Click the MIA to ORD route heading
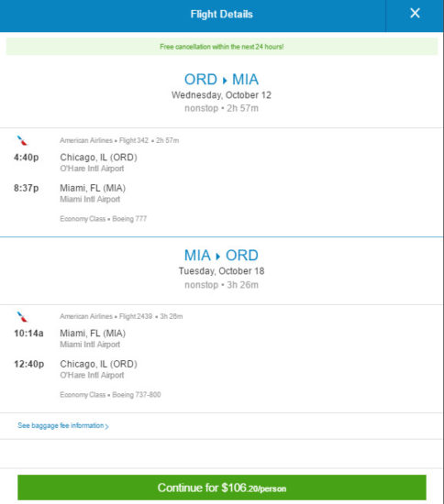Image resolution: width=444 pixels, height=504 pixels. tap(221, 256)
